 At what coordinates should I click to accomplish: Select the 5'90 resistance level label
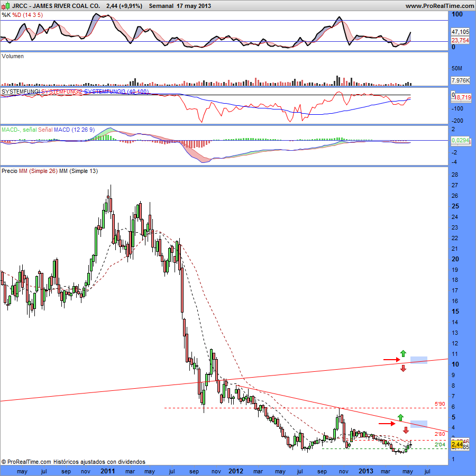point(440,404)
